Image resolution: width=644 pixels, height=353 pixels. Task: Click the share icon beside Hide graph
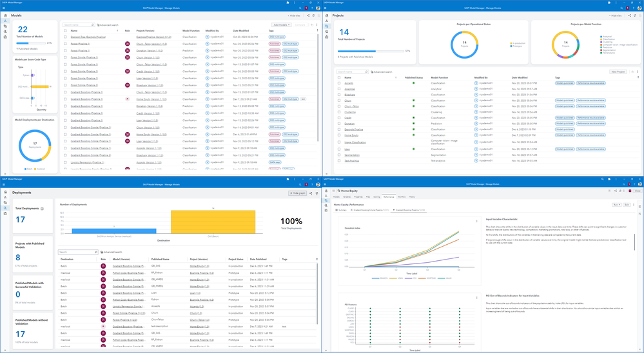[311, 193]
